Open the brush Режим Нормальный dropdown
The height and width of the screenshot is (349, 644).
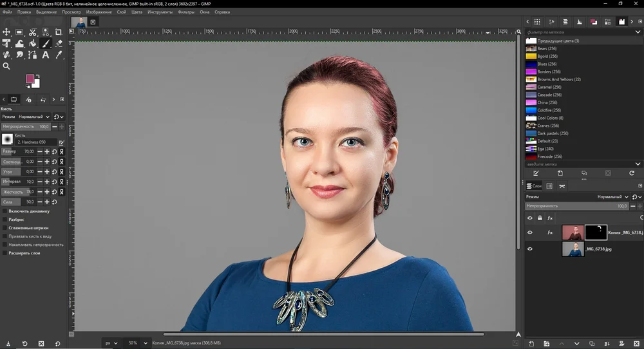(x=26, y=117)
